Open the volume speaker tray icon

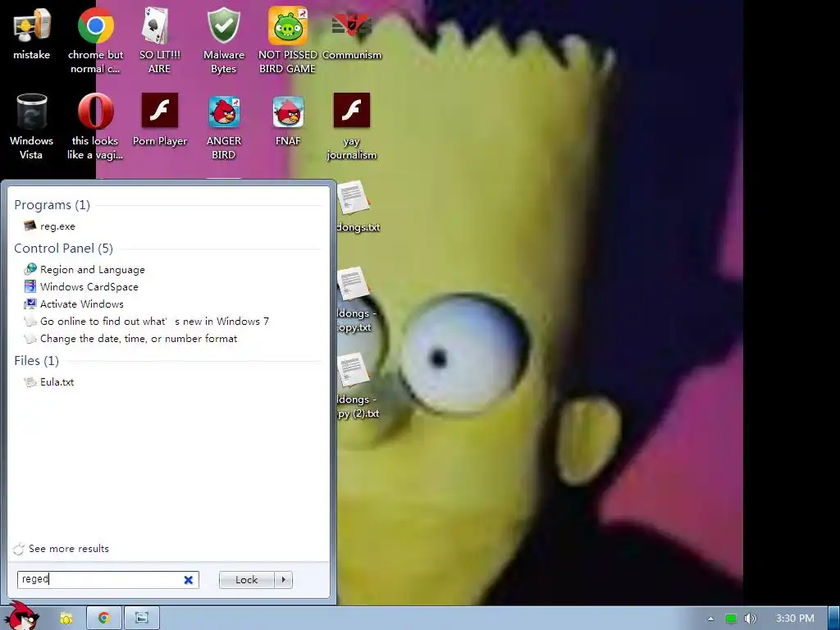[751, 619]
